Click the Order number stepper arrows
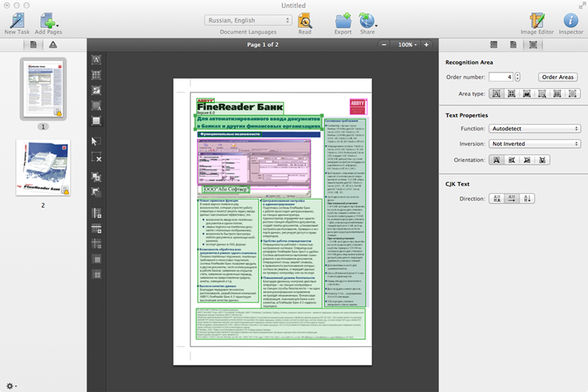This screenshot has width=588, height=392. click(x=517, y=77)
